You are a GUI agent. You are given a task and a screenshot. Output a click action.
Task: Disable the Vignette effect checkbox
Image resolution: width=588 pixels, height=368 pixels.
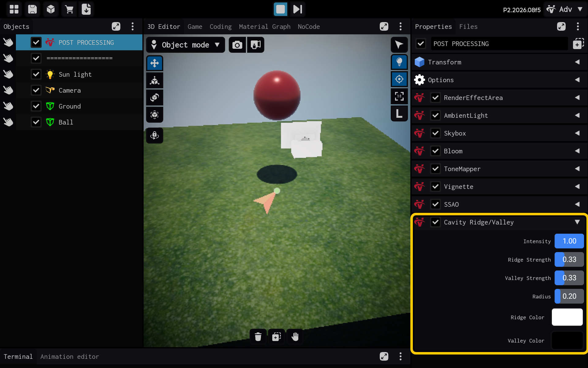click(x=435, y=186)
